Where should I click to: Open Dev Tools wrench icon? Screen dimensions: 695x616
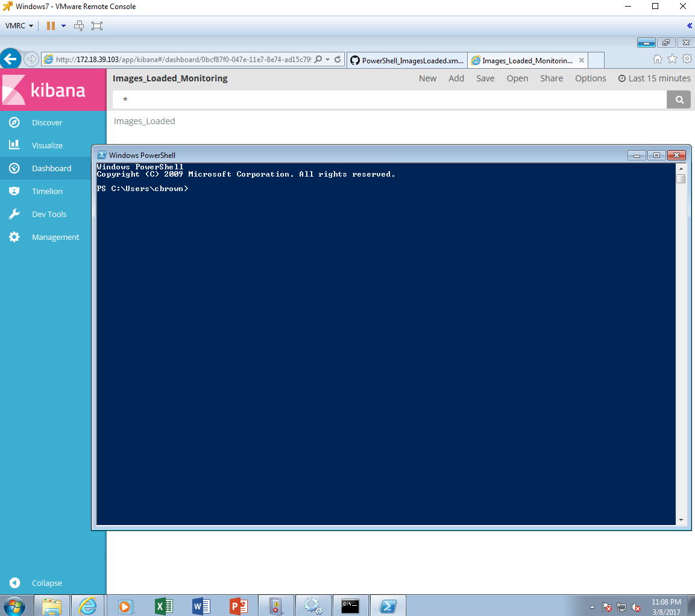[x=14, y=214]
